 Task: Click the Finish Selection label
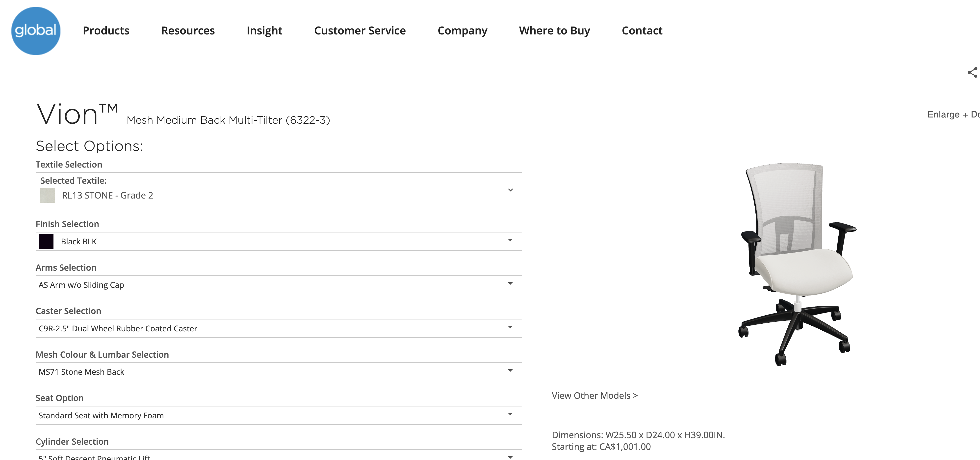click(67, 224)
